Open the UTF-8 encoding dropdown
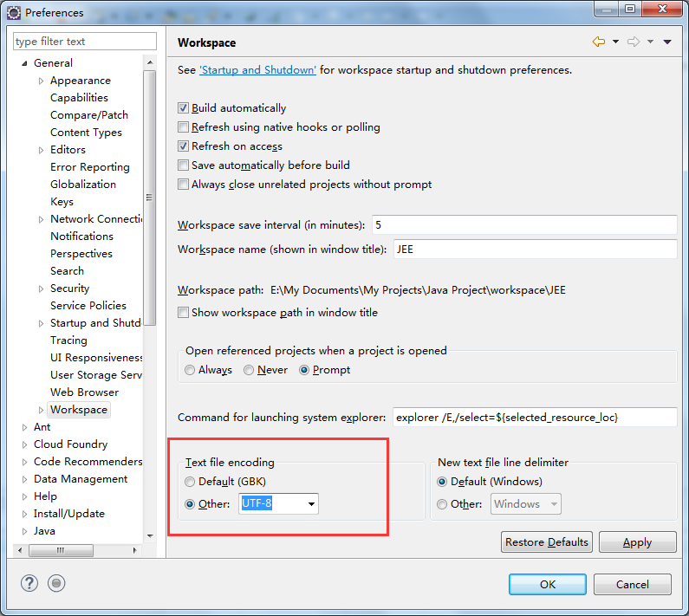This screenshot has height=616, width=689. tap(310, 504)
